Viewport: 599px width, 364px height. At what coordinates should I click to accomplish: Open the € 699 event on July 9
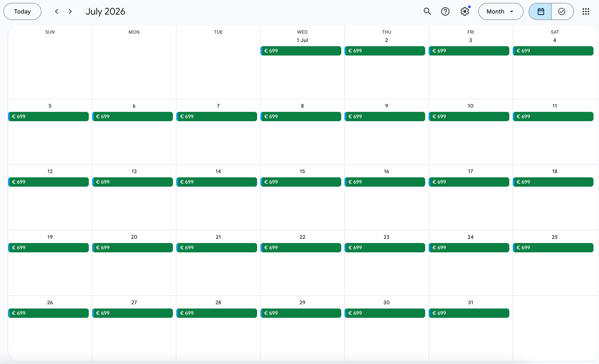(385, 116)
